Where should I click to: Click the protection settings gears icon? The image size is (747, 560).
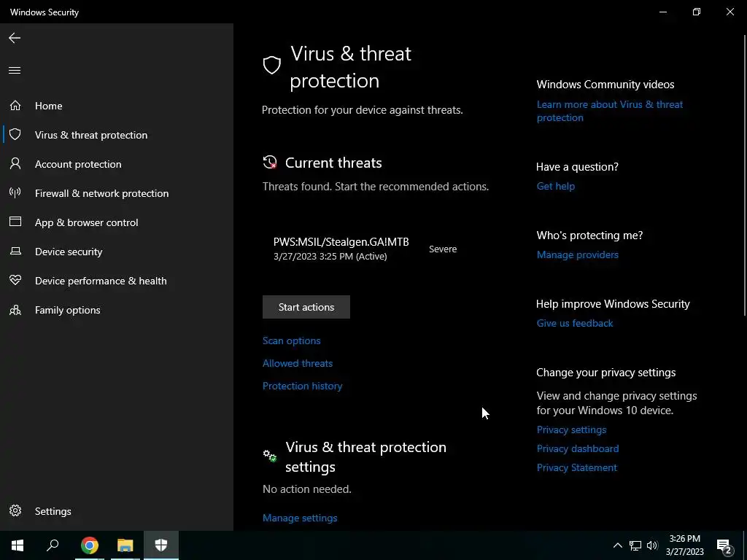point(270,456)
